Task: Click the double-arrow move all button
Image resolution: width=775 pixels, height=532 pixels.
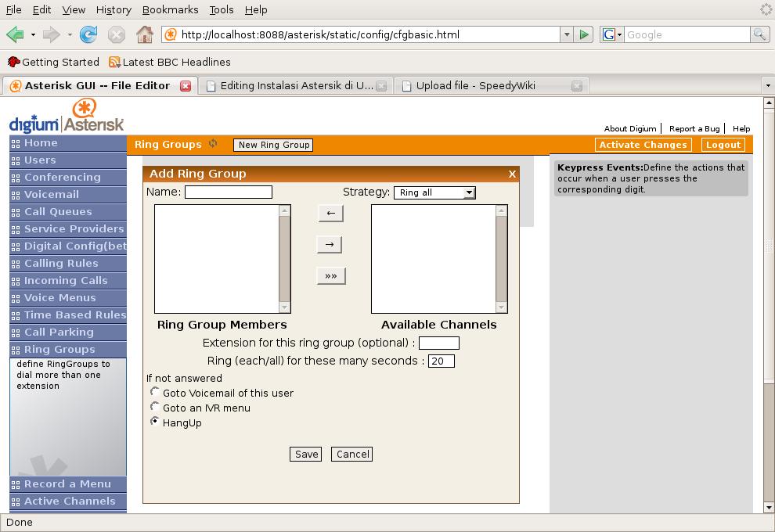Action: click(330, 275)
